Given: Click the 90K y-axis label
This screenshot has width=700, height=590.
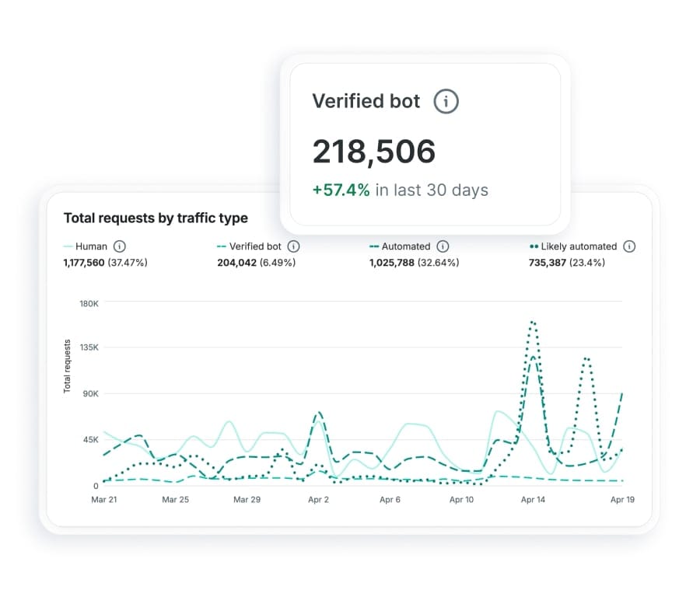Looking at the screenshot, I should point(91,393).
